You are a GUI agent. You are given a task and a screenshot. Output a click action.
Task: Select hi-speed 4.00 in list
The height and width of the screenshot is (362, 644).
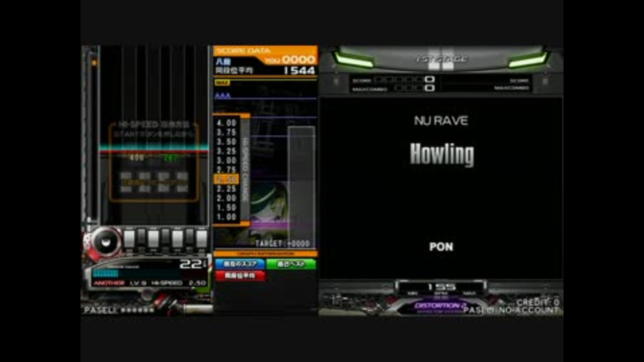[x=226, y=123]
